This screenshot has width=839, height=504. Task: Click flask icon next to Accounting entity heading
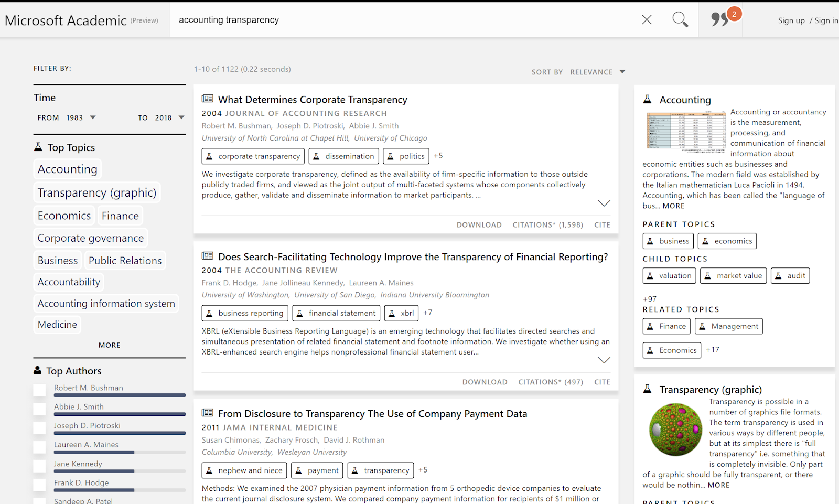(648, 99)
